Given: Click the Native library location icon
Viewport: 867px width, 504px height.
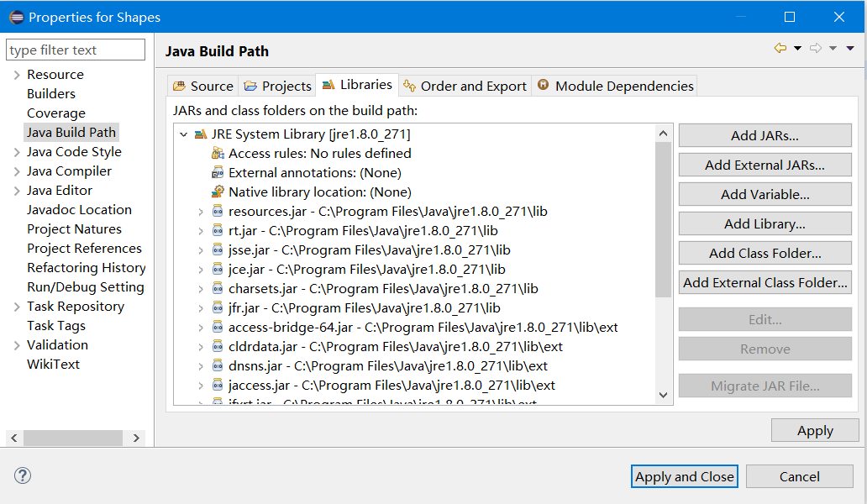Looking at the screenshot, I should [218, 192].
